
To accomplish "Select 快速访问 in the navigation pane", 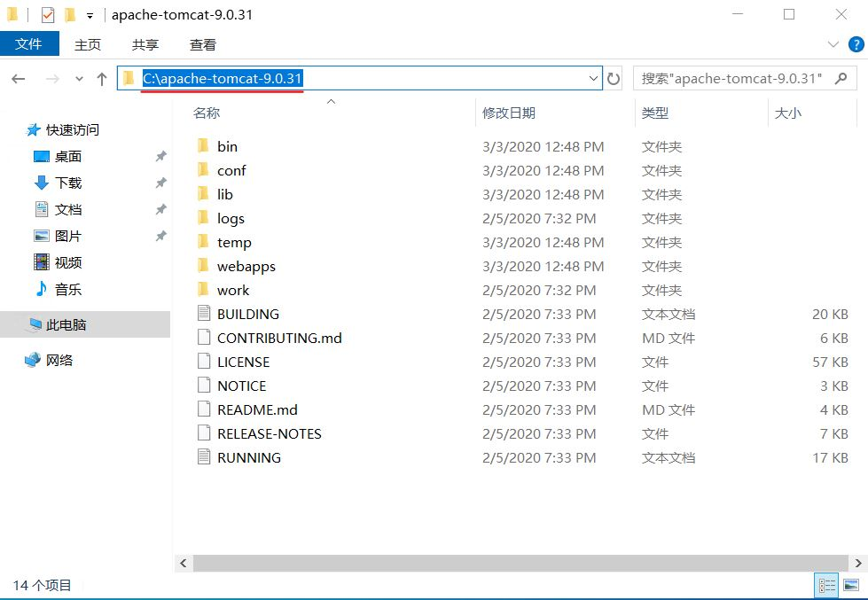I will pos(72,129).
